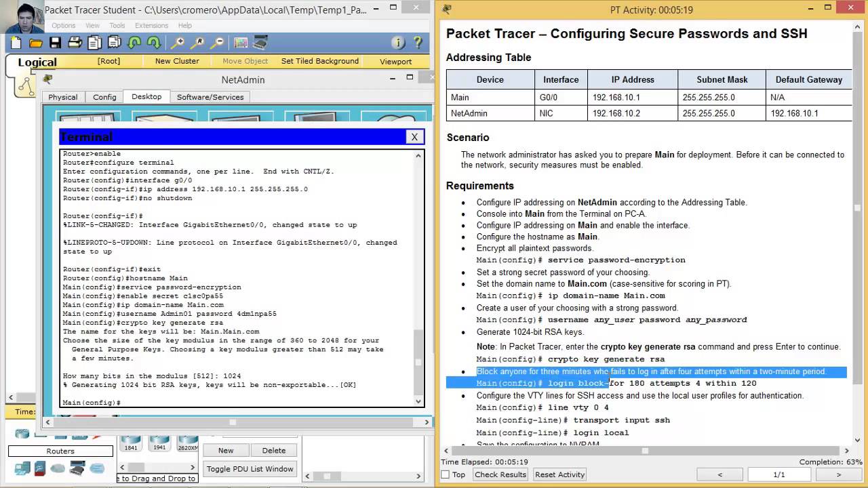
Task: Close the Terminal window with X
Action: pos(414,137)
